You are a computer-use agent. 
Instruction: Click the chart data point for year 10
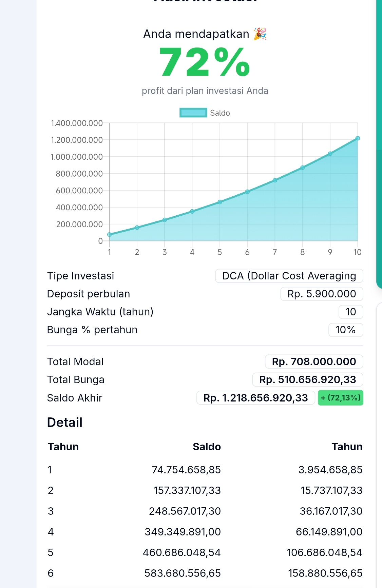tap(358, 138)
